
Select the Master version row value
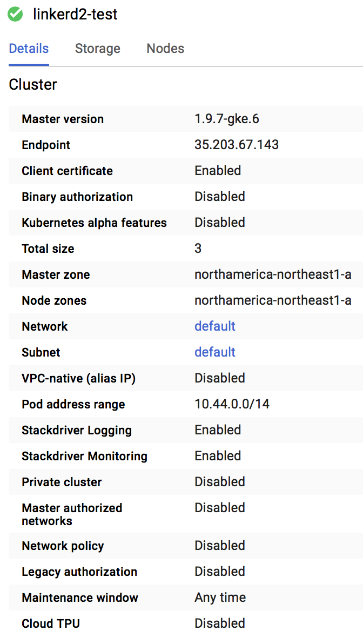(226, 118)
